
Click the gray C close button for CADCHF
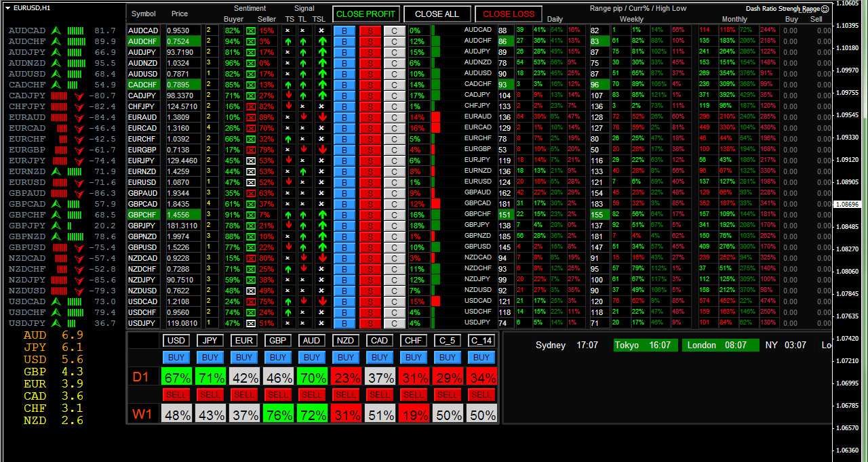[x=394, y=85]
